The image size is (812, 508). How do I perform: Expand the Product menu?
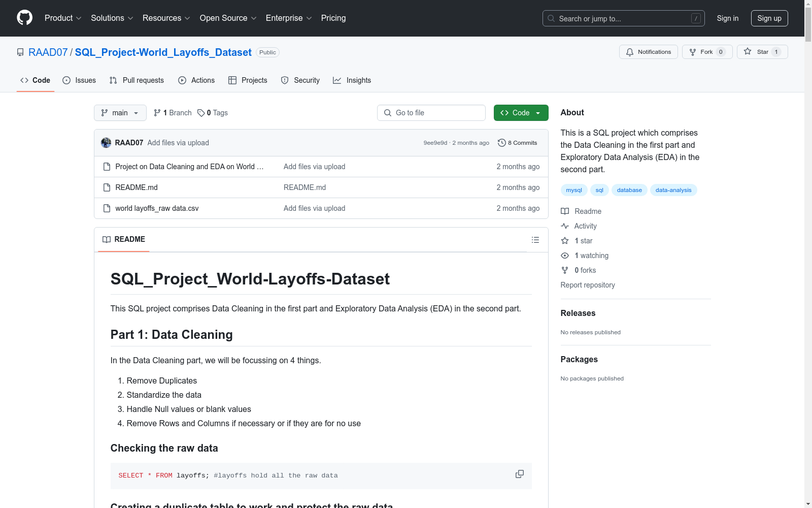point(63,18)
